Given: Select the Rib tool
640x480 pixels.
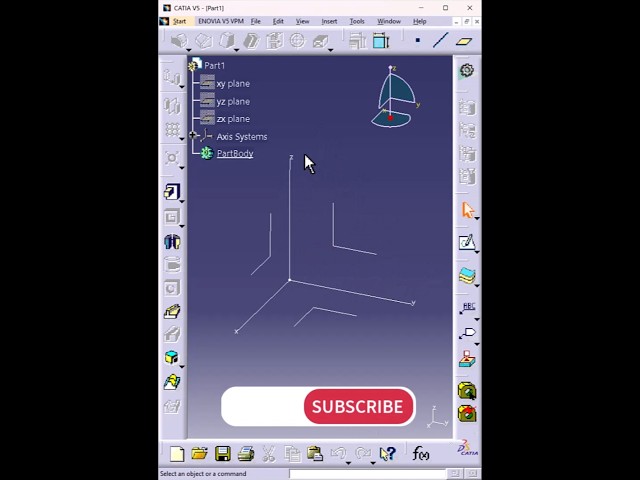Looking at the screenshot, I should [172, 312].
